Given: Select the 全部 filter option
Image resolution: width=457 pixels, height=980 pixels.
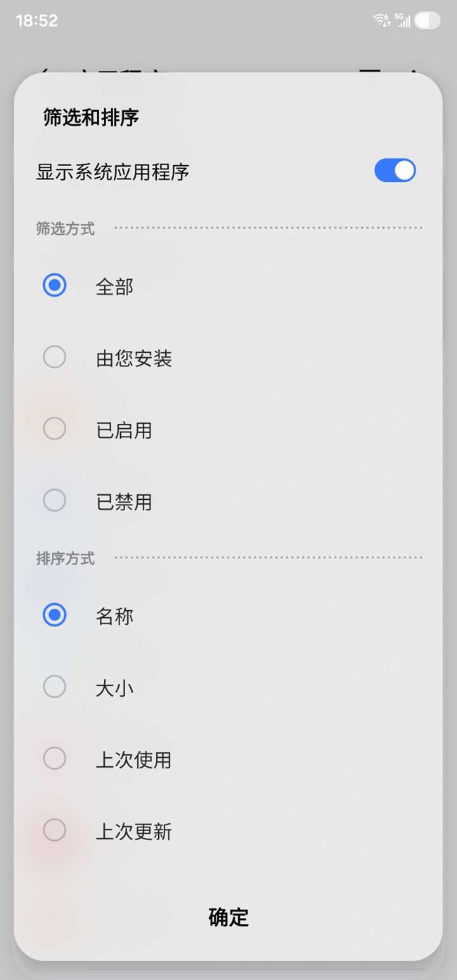Looking at the screenshot, I should (55, 286).
